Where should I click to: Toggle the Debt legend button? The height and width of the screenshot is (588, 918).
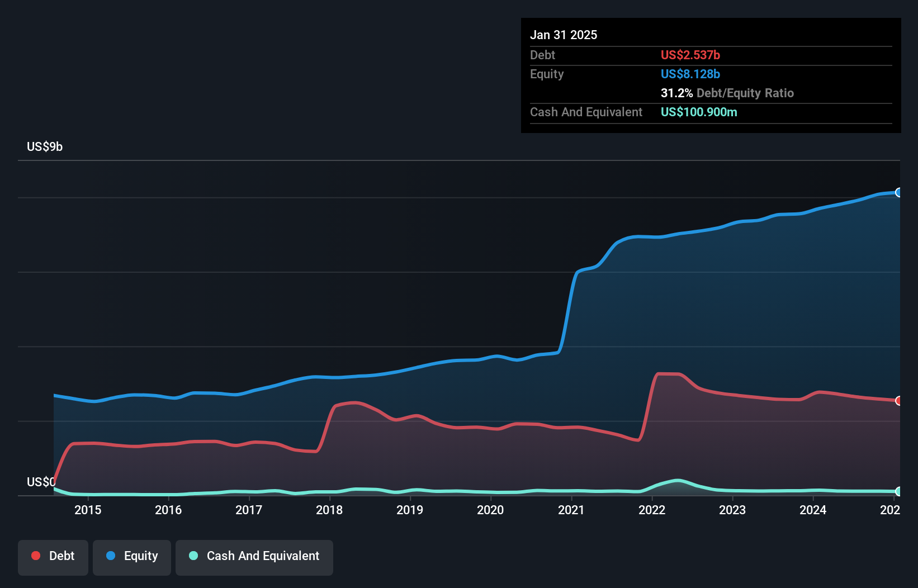click(53, 557)
